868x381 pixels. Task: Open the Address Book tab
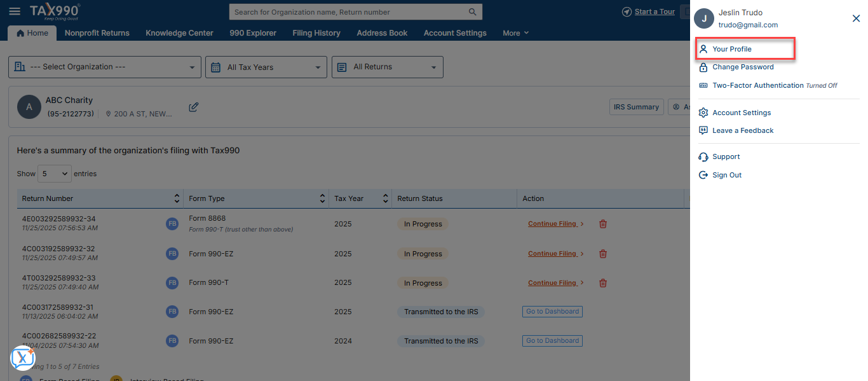click(x=382, y=33)
